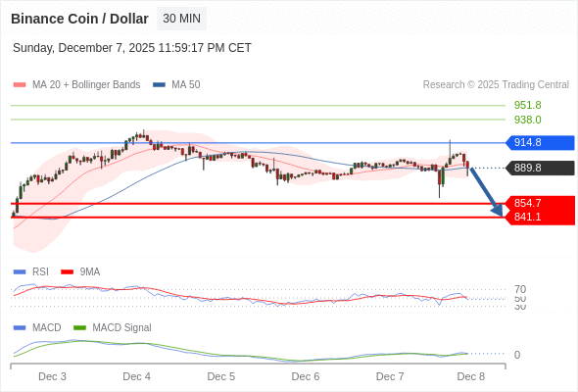Click the date and time line Sunday, December 7, 2025
Viewport: 578px width, 392px height.
click(132, 48)
